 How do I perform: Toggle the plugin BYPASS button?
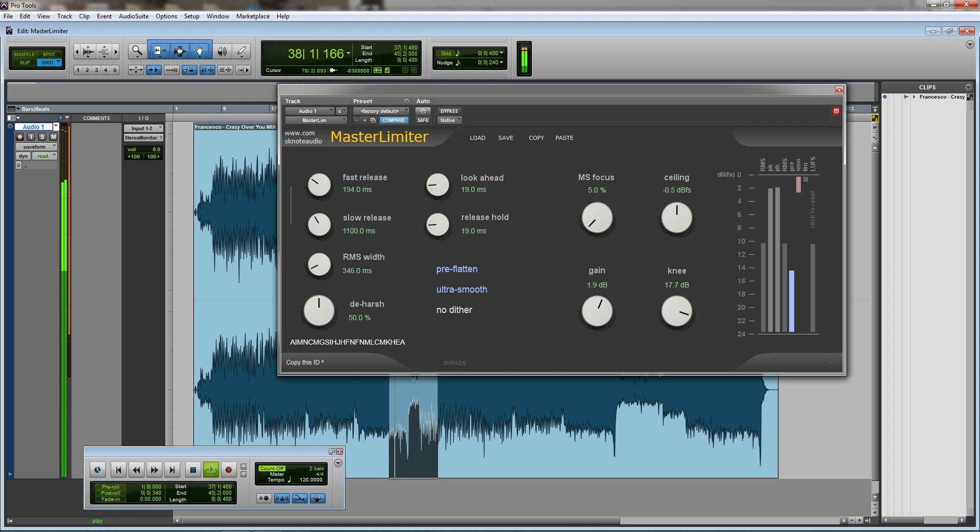pos(449,111)
